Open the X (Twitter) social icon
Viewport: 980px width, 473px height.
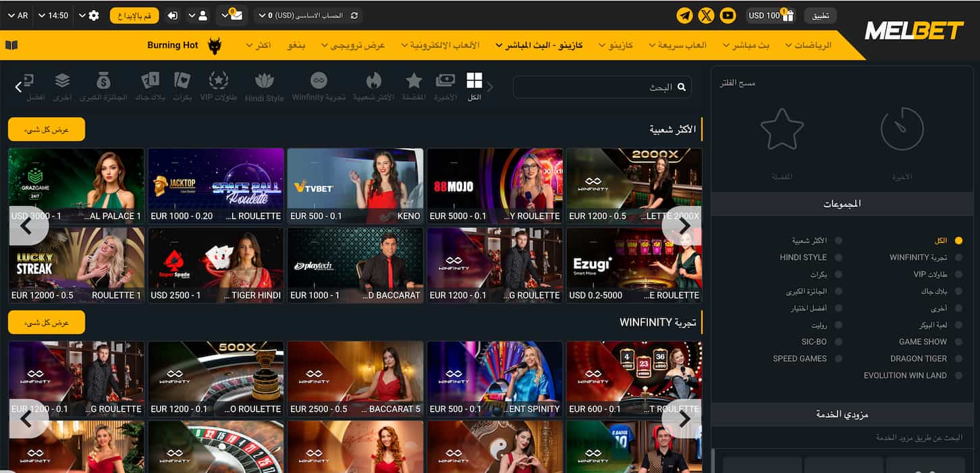tap(706, 15)
